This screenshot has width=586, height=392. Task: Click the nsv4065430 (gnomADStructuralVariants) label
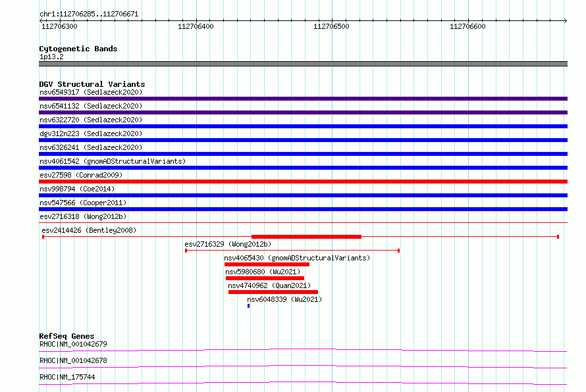click(297, 258)
